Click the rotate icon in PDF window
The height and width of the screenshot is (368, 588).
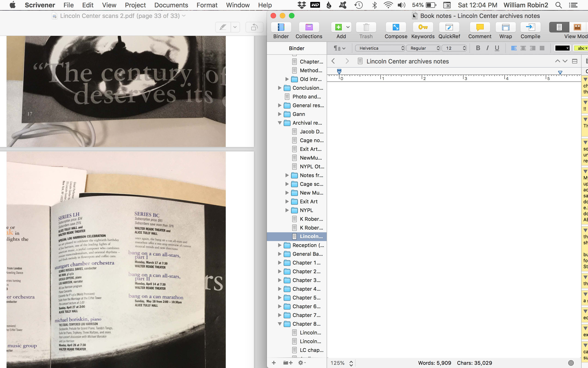click(x=254, y=27)
